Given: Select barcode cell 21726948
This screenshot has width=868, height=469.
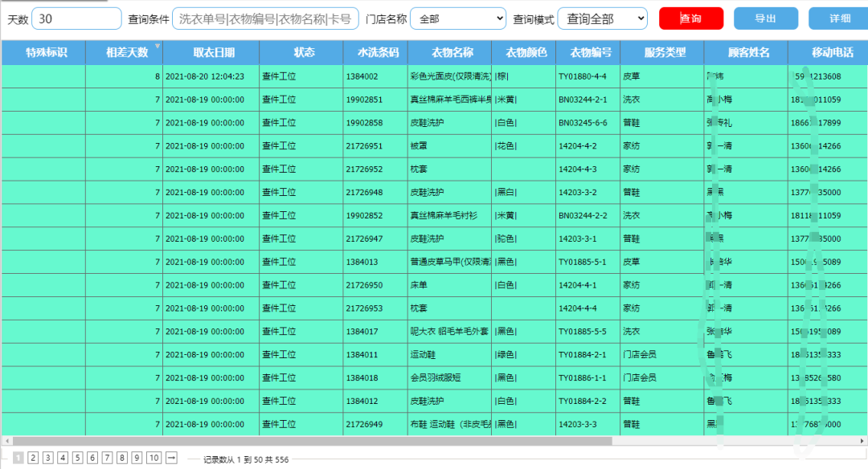Looking at the screenshot, I should (x=375, y=193).
